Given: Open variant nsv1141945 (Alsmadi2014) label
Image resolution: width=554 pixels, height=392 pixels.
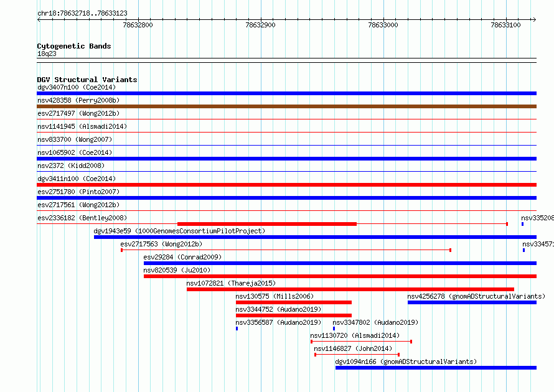Looking at the screenshot, I should 82,126.
